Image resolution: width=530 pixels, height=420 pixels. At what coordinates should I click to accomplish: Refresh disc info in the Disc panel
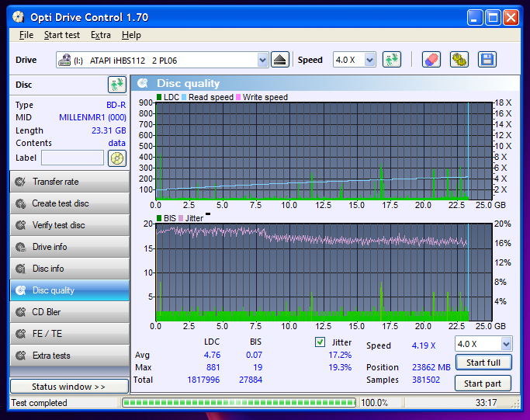click(x=117, y=85)
